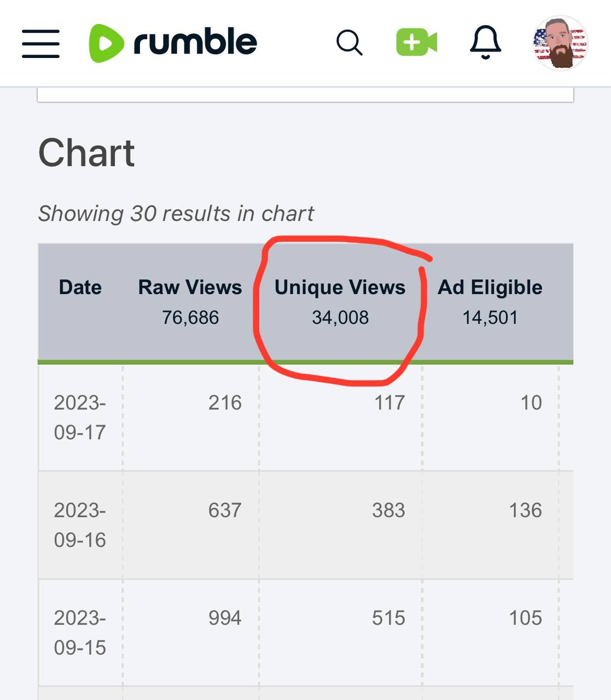Select the Raw Views total 76,686
The image size is (611, 700).
190,317
